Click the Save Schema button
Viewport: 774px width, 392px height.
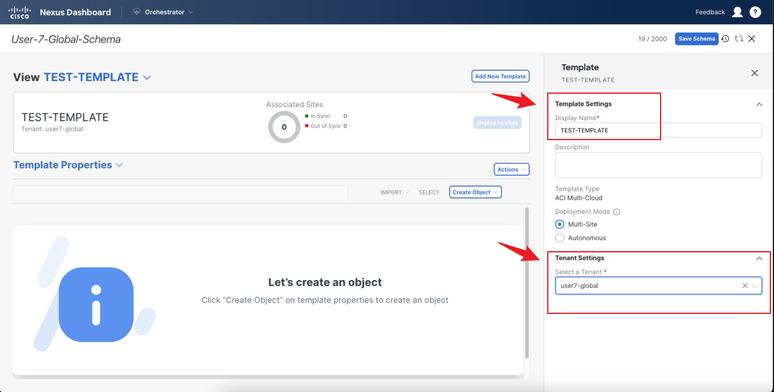click(x=697, y=39)
